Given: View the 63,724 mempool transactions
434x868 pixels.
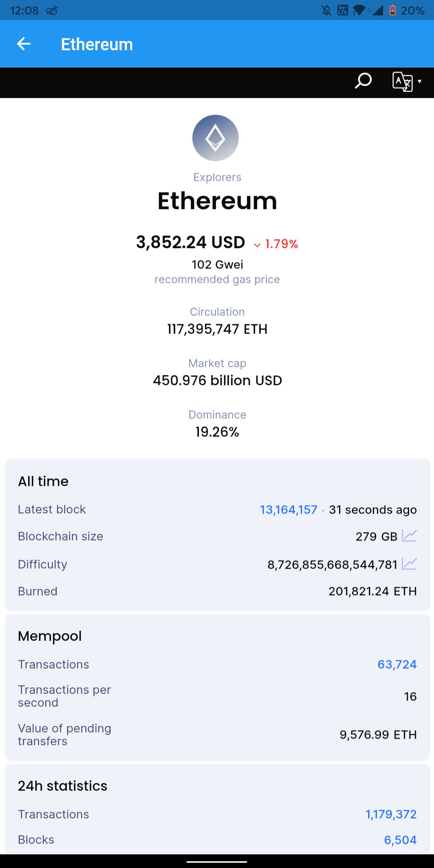Looking at the screenshot, I should 397,664.
